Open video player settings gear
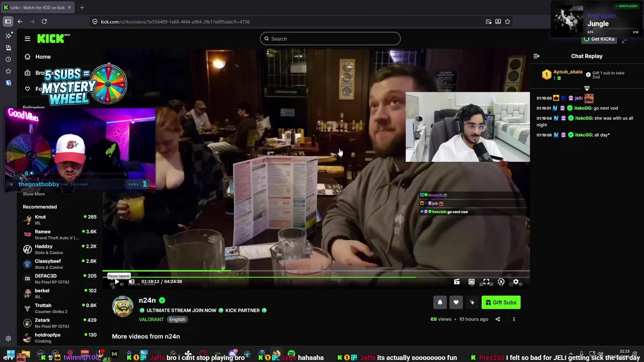The image size is (644, 362). coord(516,282)
